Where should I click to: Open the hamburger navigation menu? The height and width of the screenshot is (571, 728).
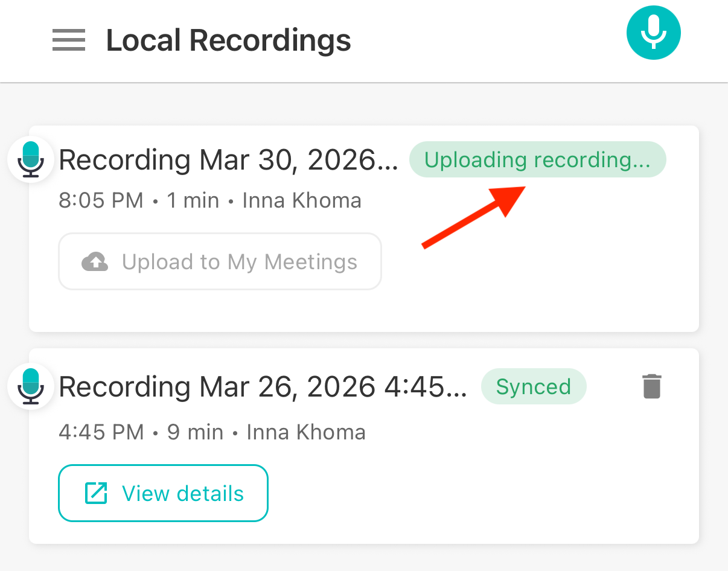click(68, 40)
